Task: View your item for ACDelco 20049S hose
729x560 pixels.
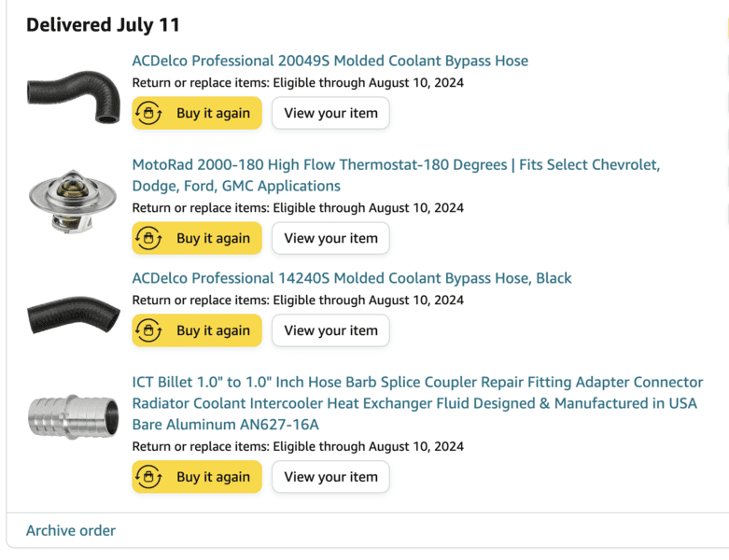Action: click(x=330, y=113)
